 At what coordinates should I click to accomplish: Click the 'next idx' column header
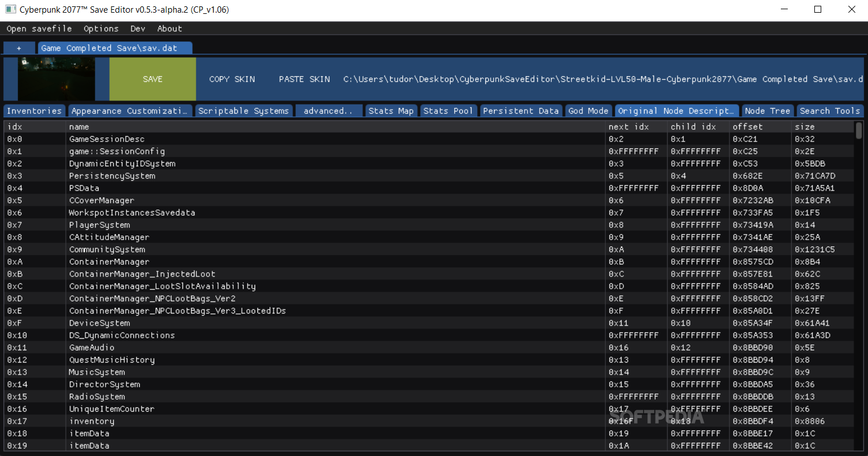(x=628, y=126)
